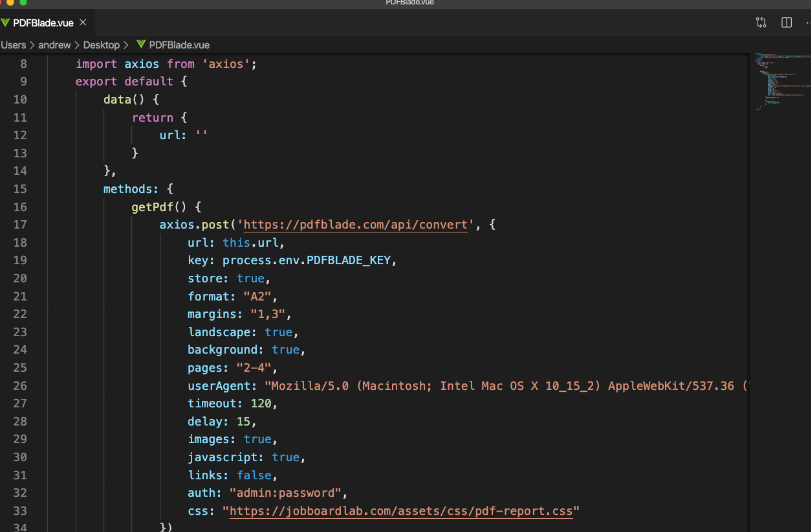
Task: Click the Vue file icon in the breadcrumb
Action: [x=141, y=44]
